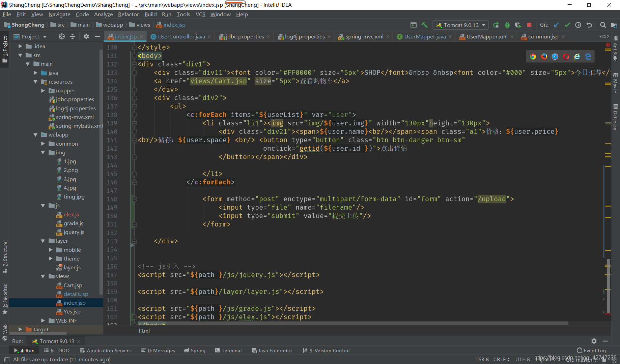Expand the WEB-INF folder
The image size is (620, 364).
tap(43, 321)
